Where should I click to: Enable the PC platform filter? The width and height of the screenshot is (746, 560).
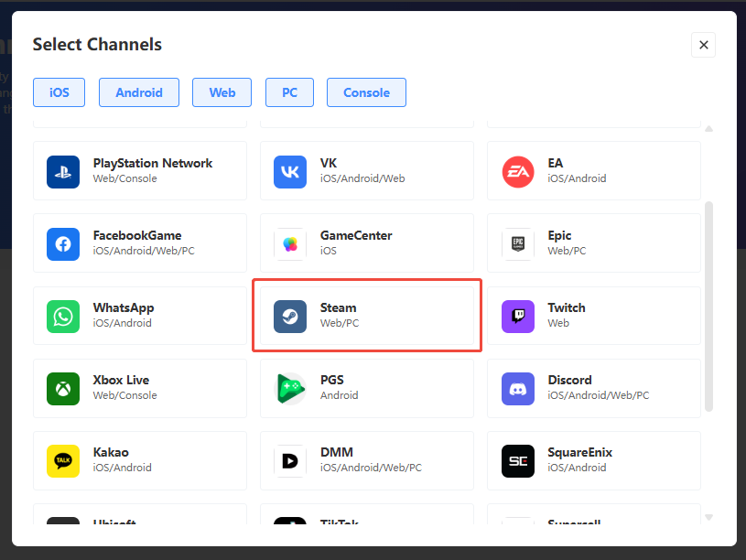(x=289, y=92)
